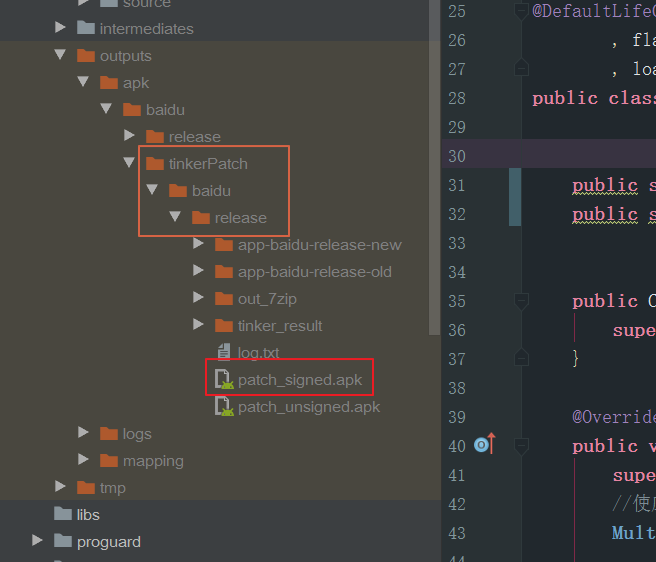
Task: Click the tinker_result folder icon
Action: (x=224, y=326)
